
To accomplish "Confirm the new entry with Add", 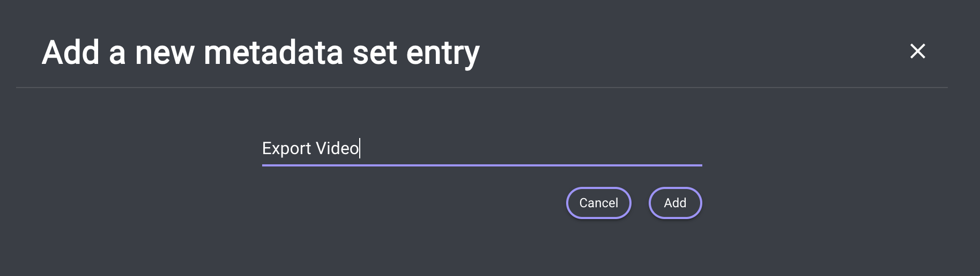I will click(675, 203).
